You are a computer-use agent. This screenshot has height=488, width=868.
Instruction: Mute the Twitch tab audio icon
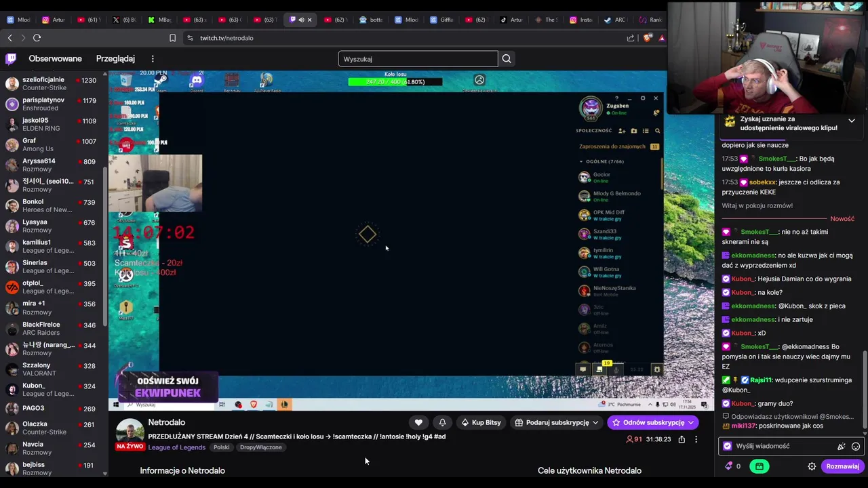point(301,20)
